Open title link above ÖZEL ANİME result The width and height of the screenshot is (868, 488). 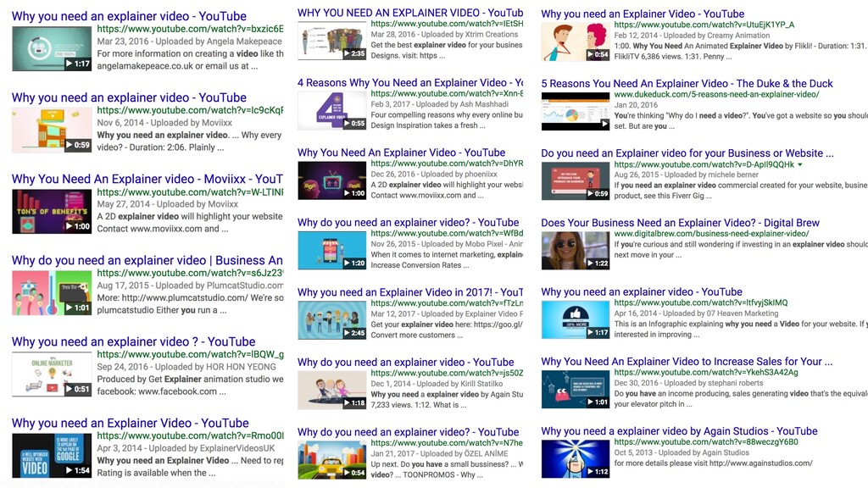(408, 431)
